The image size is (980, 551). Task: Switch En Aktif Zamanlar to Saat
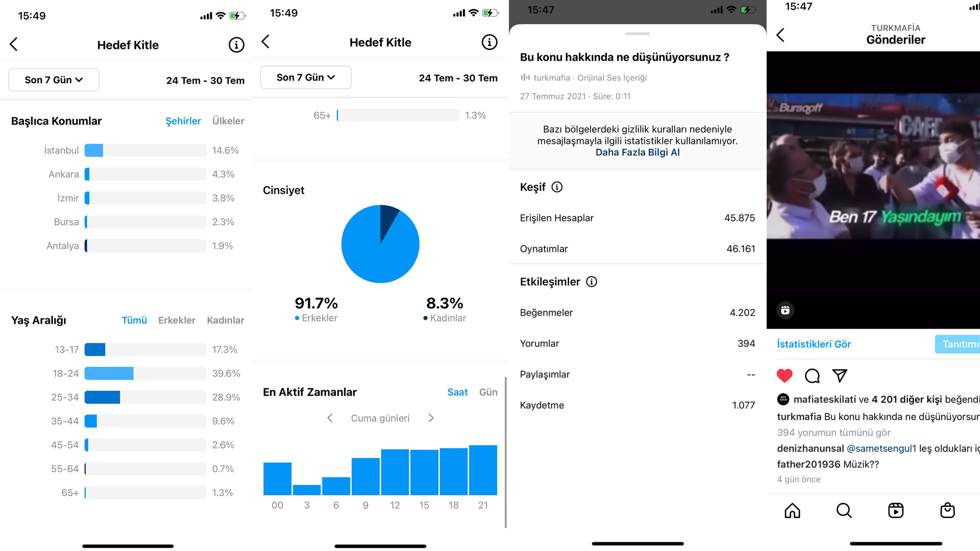tap(457, 392)
